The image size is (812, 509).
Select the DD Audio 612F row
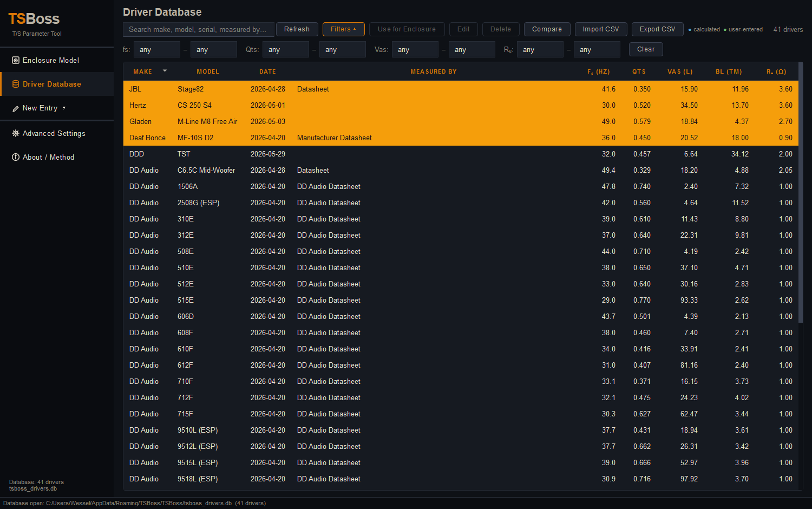[x=461, y=365]
